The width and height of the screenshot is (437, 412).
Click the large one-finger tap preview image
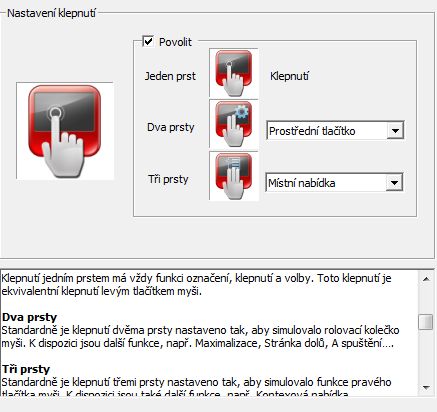coord(65,131)
